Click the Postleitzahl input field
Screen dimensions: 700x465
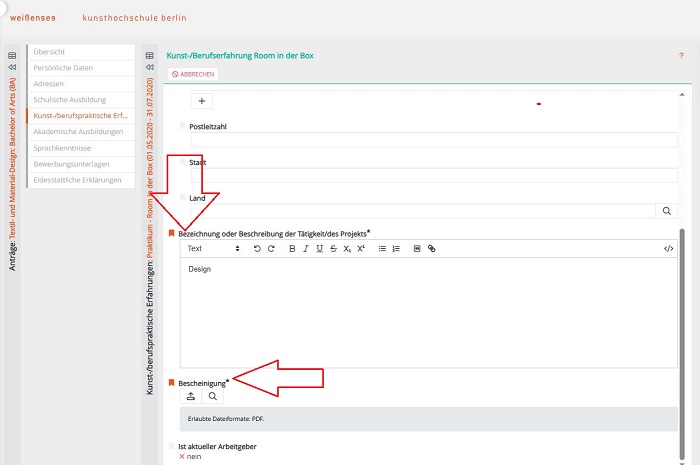[x=427, y=140]
